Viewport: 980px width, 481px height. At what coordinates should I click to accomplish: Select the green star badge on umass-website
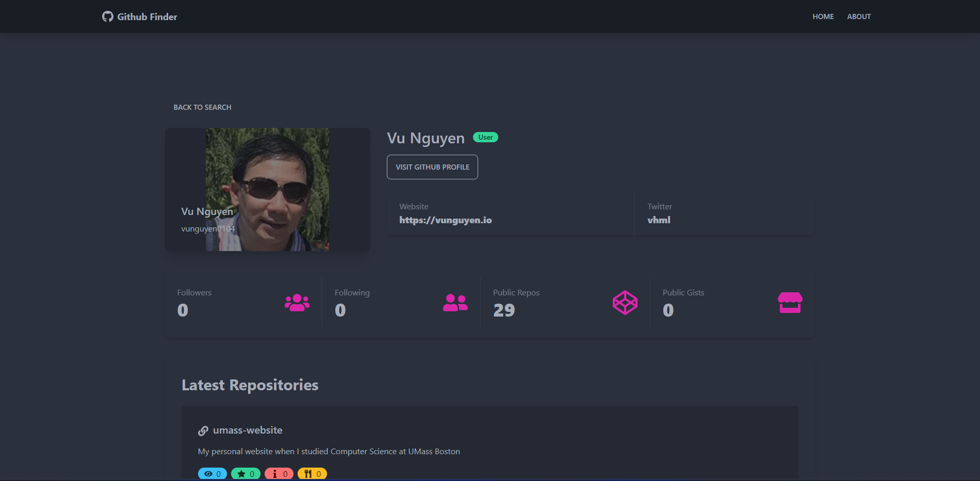coord(246,473)
